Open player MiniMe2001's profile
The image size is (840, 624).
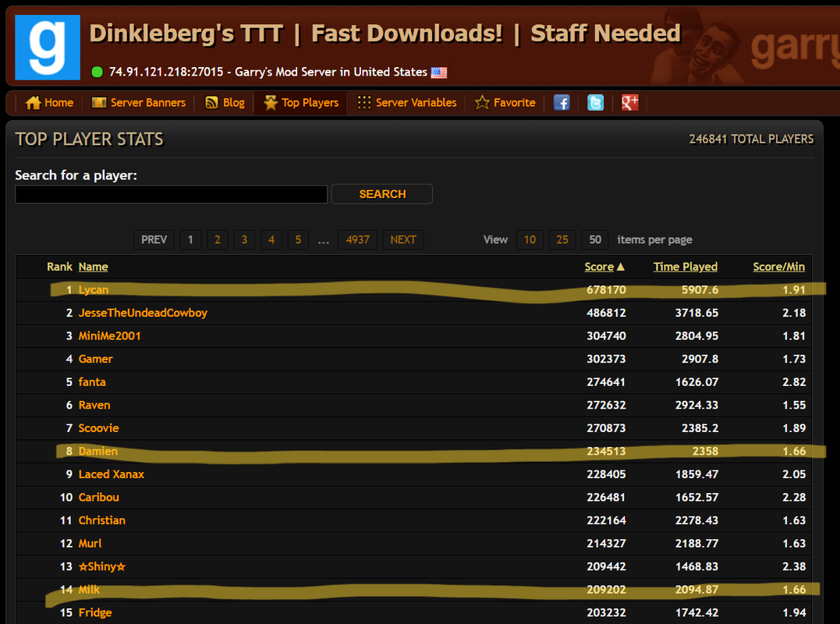109,336
